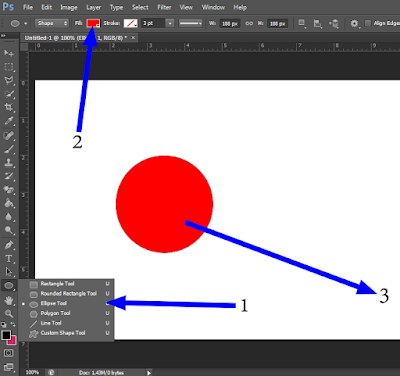The width and height of the screenshot is (400, 376).
Task: Click the black foreground color swatch
Action: [6, 335]
